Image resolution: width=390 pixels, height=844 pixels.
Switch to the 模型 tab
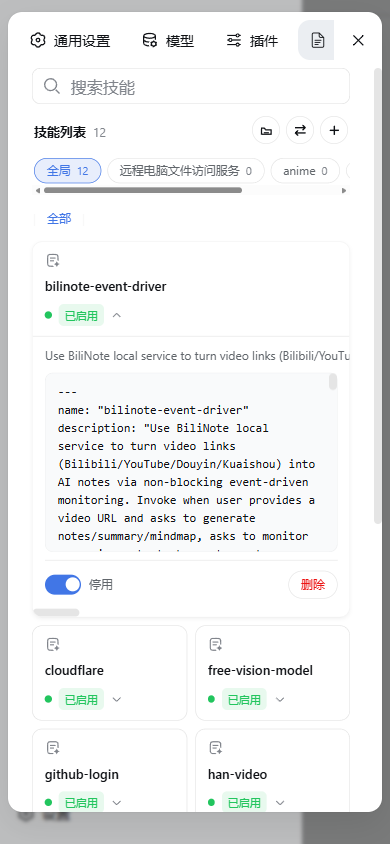click(168, 40)
